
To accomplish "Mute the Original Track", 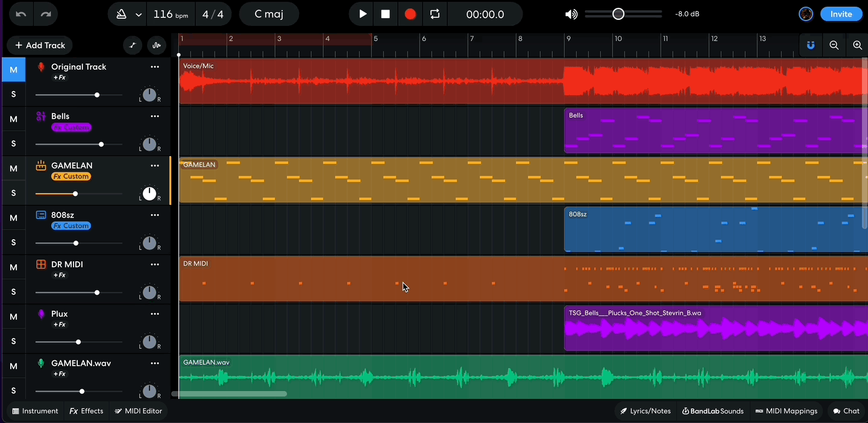I will point(13,69).
